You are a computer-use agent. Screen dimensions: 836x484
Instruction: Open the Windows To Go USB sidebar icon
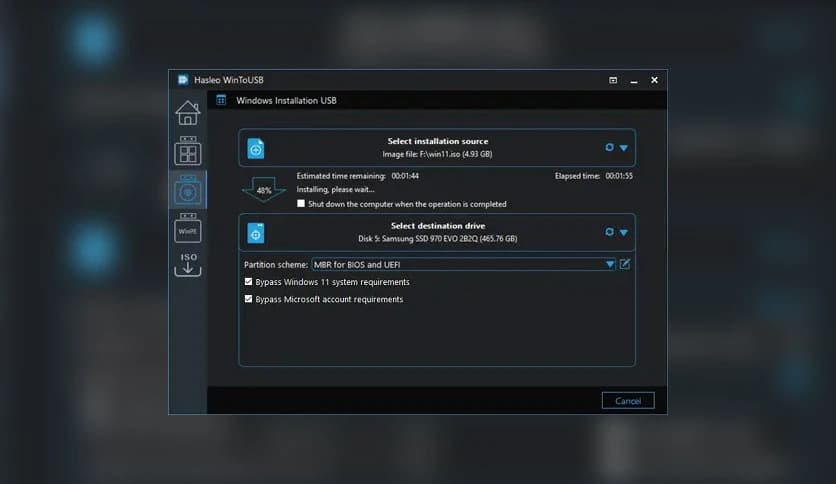[x=188, y=151]
